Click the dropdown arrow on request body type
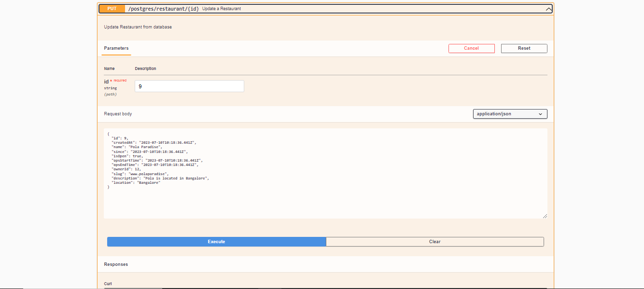 click(541, 114)
